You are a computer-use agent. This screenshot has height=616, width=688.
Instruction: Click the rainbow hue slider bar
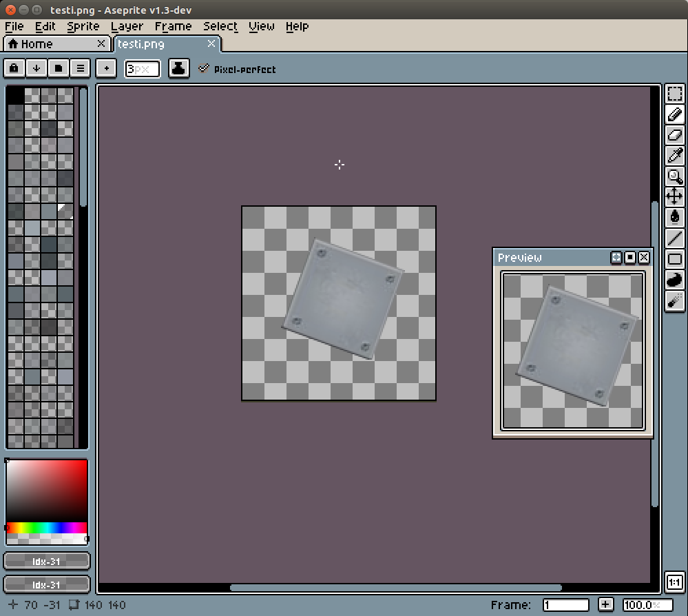pos(47,528)
